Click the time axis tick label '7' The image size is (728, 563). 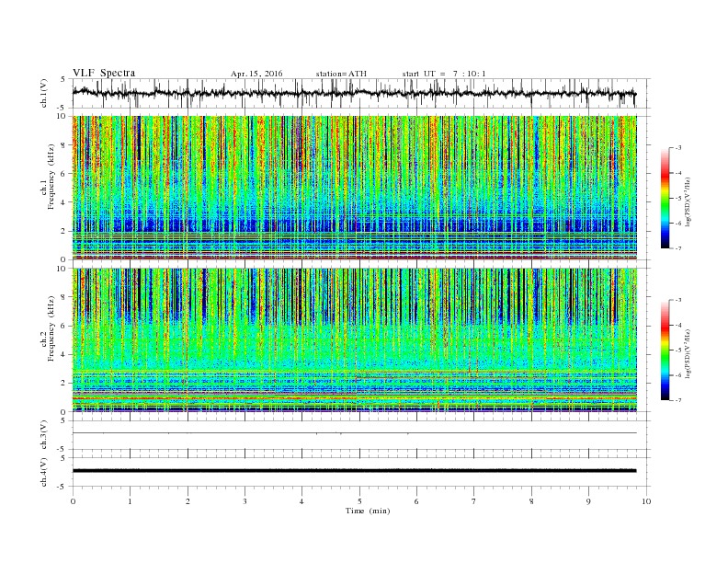pos(474,501)
